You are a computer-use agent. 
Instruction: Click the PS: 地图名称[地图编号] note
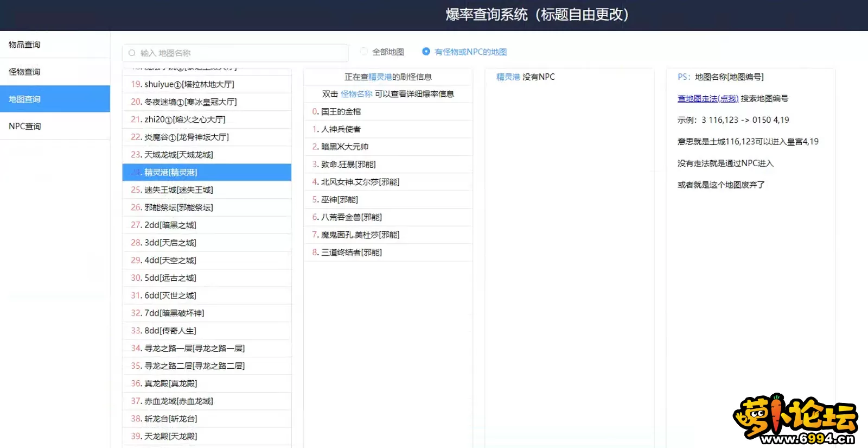[x=720, y=77]
